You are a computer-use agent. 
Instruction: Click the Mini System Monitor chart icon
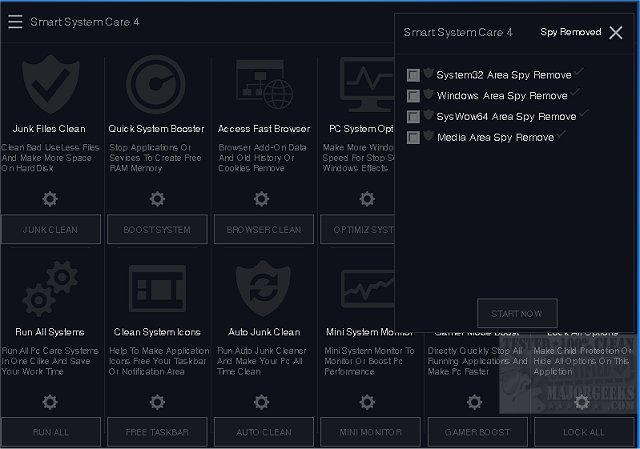tap(367, 288)
